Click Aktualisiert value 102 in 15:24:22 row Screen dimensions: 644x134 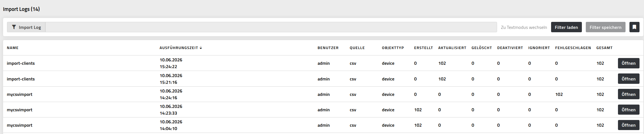coord(442,63)
